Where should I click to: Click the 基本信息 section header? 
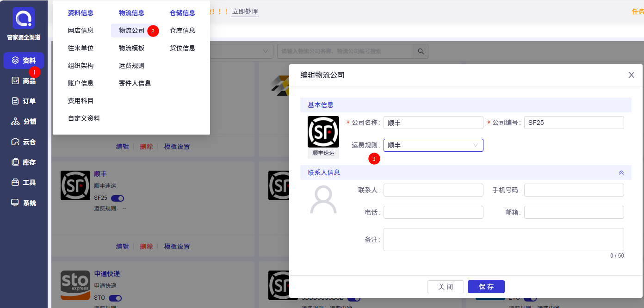coord(465,105)
